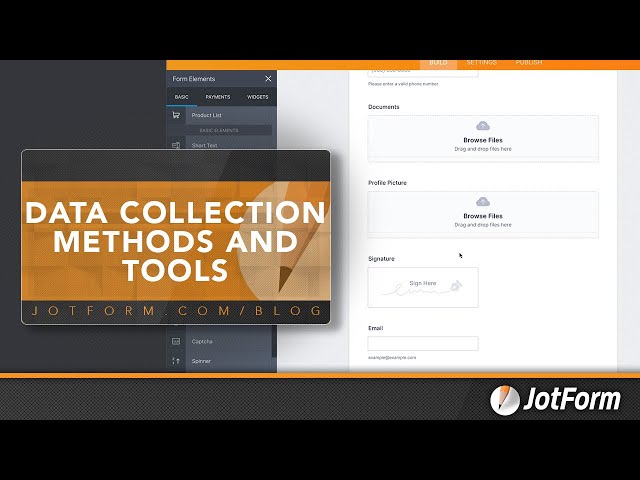
Task: Click the Captcha element icon
Action: pyautogui.click(x=176, y=341)
